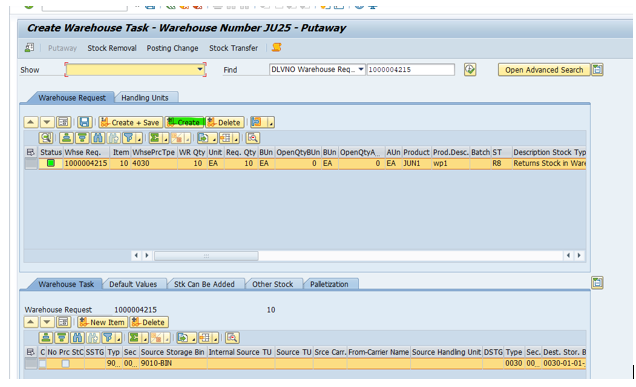Viewport: 636px width, 387px height.
Task: Click the Find field containing 1000004215
Action: (410, 69)
